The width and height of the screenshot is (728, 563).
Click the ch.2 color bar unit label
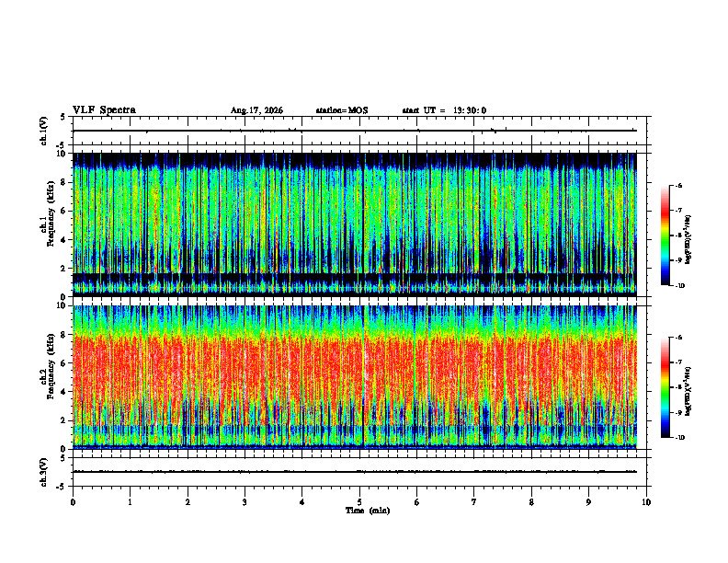[x=688, y=391]
